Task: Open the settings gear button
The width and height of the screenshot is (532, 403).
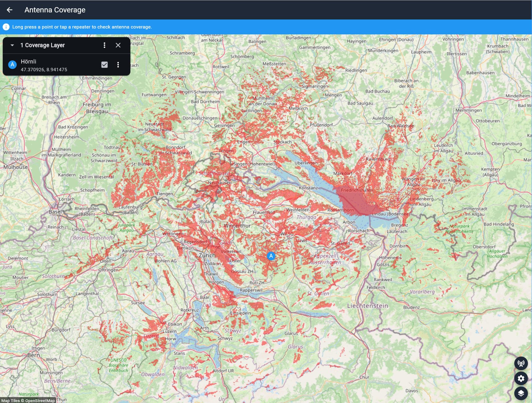Action: [521, 378]
